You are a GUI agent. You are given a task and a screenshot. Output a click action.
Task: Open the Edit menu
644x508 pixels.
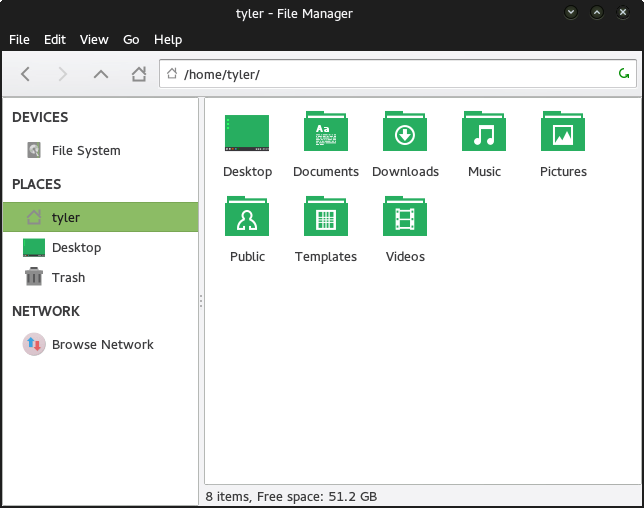55,39
